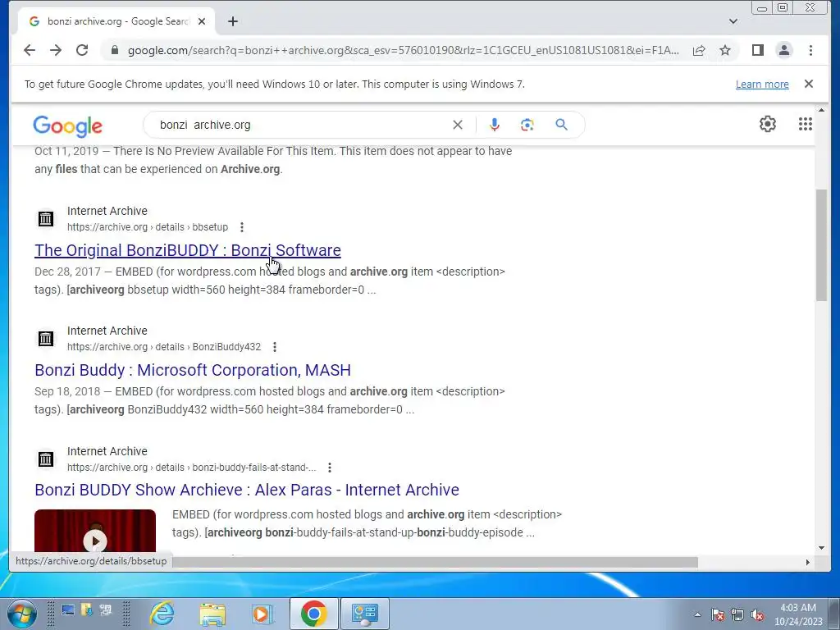Launch Internet Explorer from the taskbar
The height and width of the screenshot is (630, 840).
[162, 614]
